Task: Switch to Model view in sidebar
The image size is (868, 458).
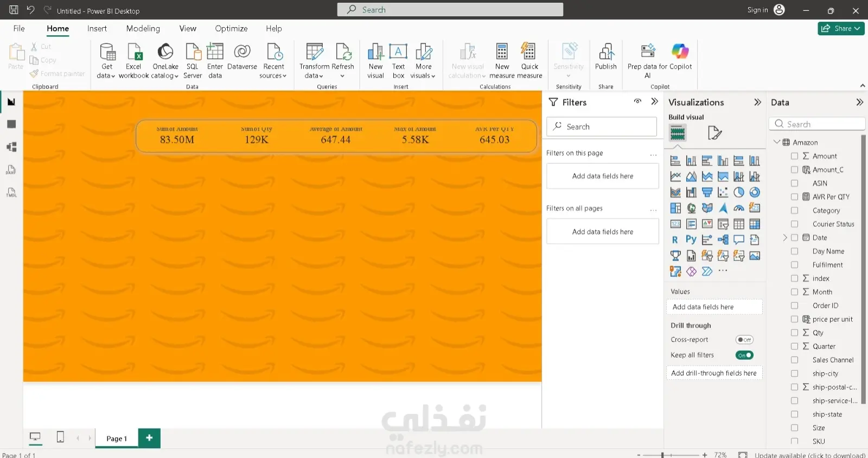Action: [x=11, y=147]
